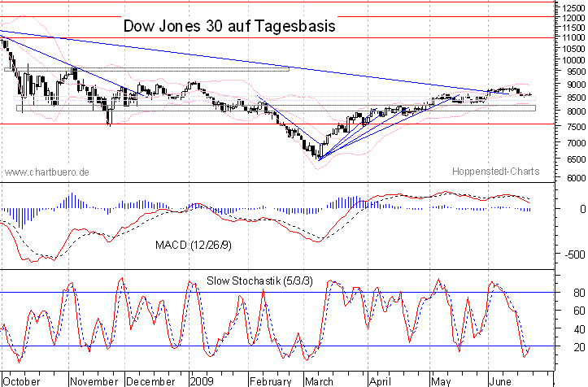
Task: Click the 11000 price axis value
Action: tap(573, 37)
